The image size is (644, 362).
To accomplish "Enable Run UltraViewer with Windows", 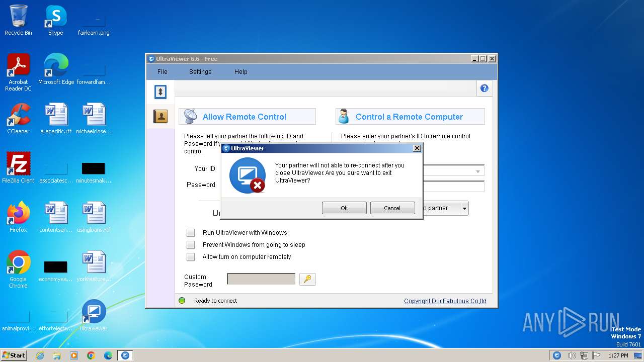I will pyautogui.click(x=191, y=233).
